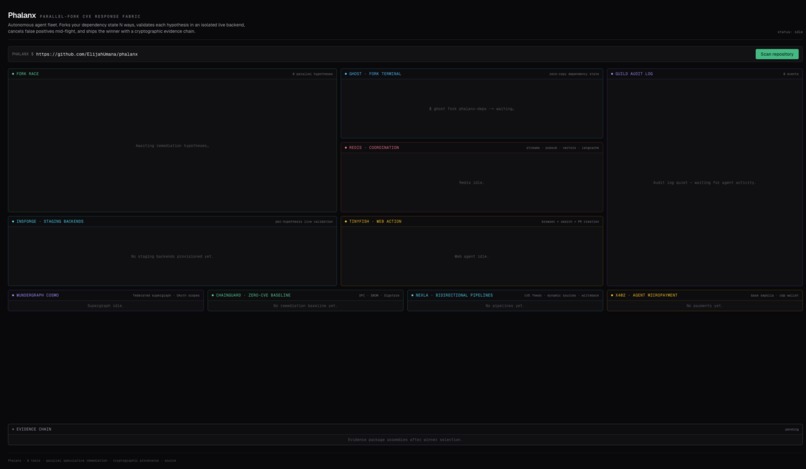This screenshot has width=806, height=469.
Task: Click the red dot beside REDIS COORDINATION
Action: click(x=345, y=148)
